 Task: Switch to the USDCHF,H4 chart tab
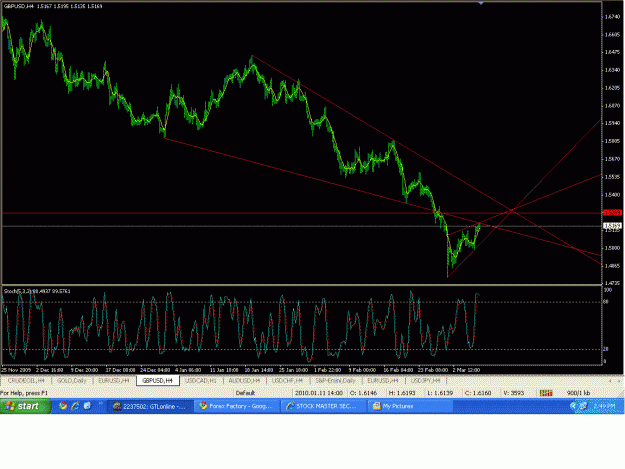(x=287, y=381)
